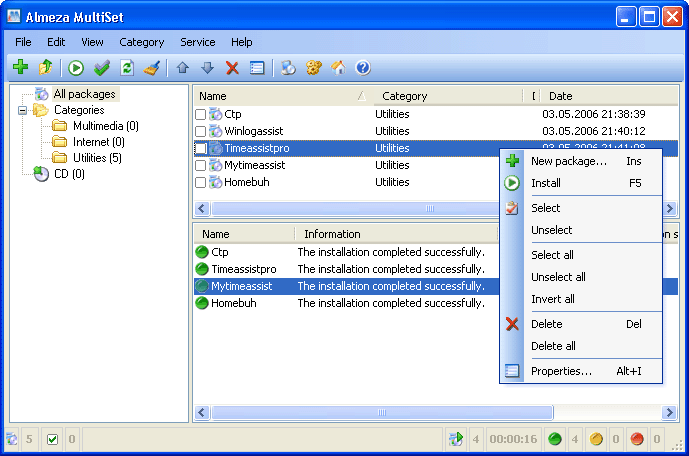Check the Homebuh package checkbox
The width and height of the screenshot is (689, 456).
[x=201, y=183]
